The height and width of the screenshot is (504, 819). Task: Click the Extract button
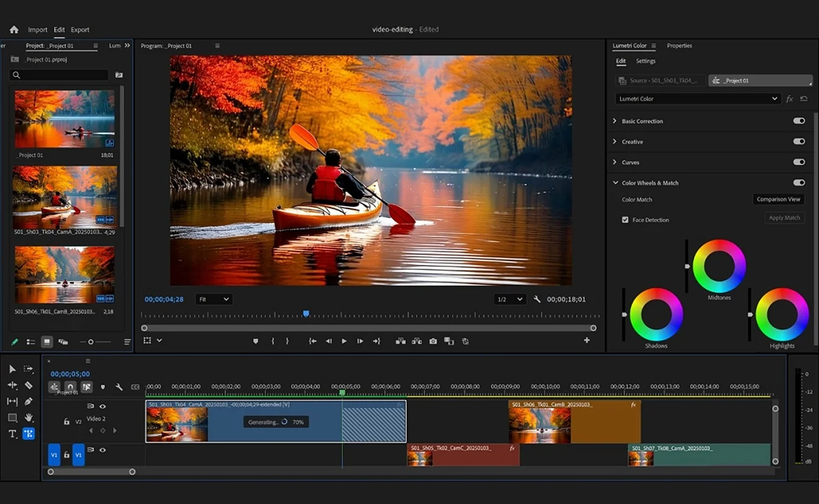click(x=416, y=341)
